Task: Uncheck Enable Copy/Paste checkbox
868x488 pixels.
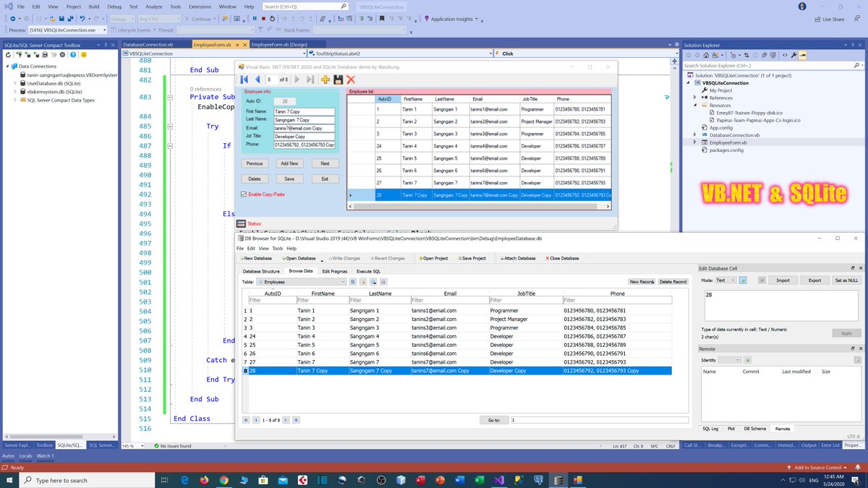Action: click(243, 194)
